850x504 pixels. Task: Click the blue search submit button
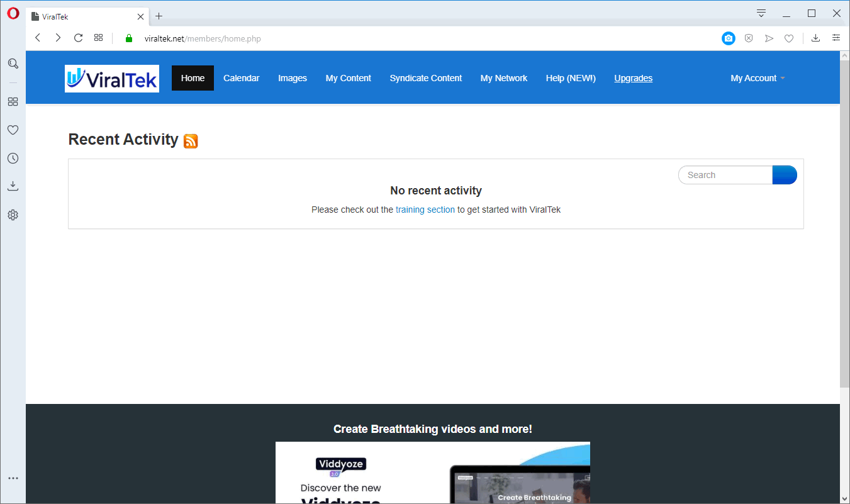point(785,175)
